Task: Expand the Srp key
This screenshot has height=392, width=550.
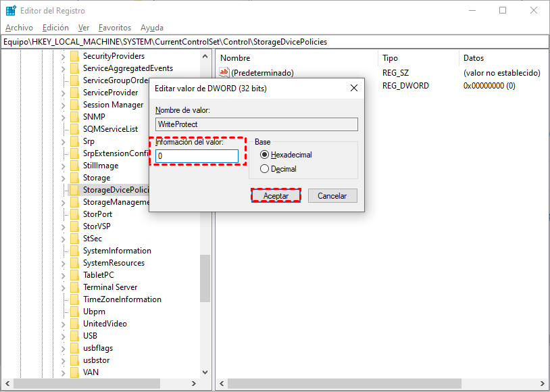Action: click(x=63, y=142)
